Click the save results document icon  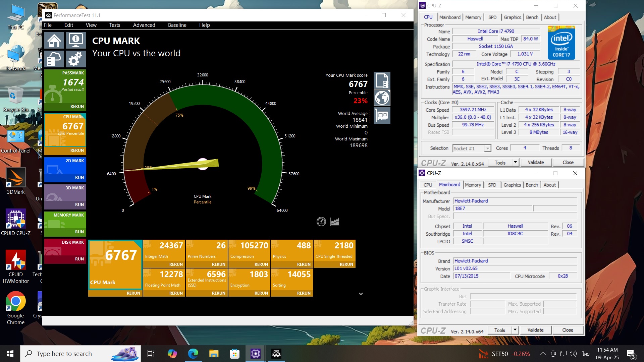382,80
